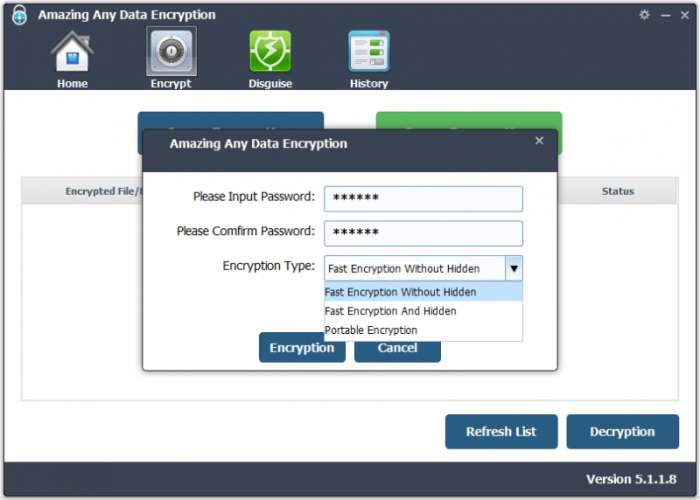This screenshot has width=700, height=500.
Task: Click the Encrypted File column header
Action: pyautogui.click(x=82, y=191)
